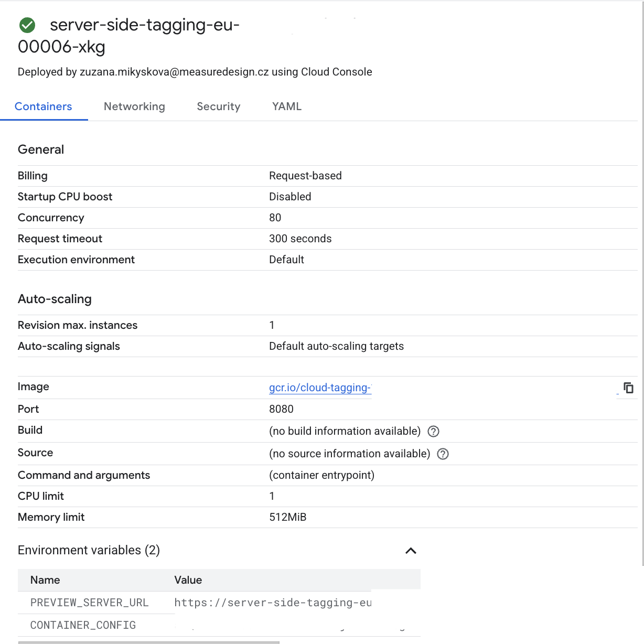The image size is (644, 644).
Task: Select the YAML tab
Action: click(x=287, y=106)
